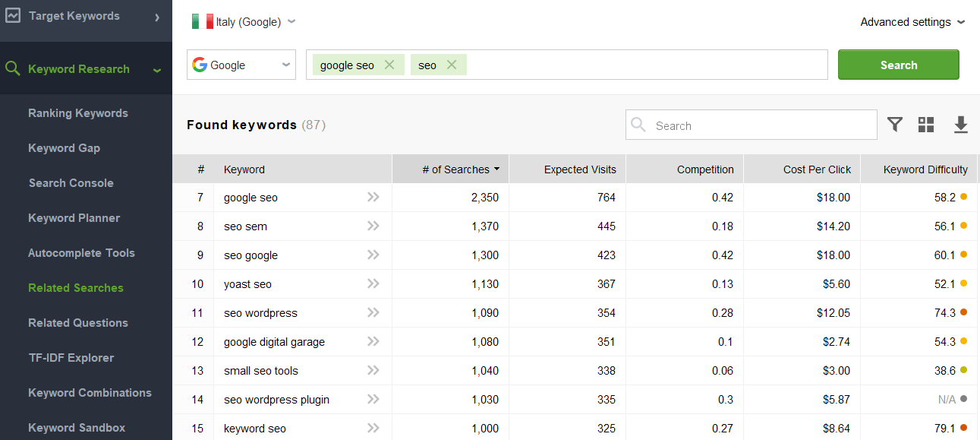
Task: Click the double arrow next to google seo
Action: (x=373, y=197)
